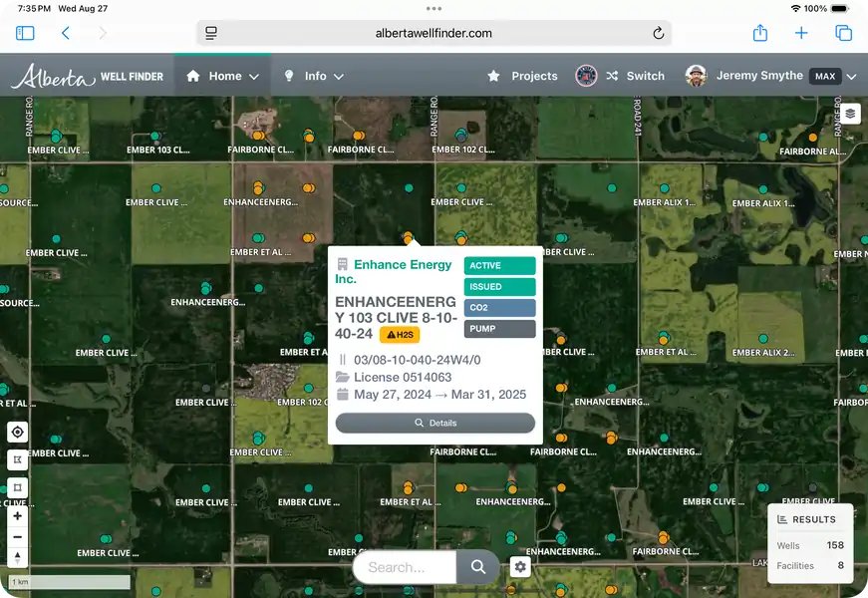Click the ISSUED license badge
This screenshot has width=868, height=598.
tap(500, 287)
